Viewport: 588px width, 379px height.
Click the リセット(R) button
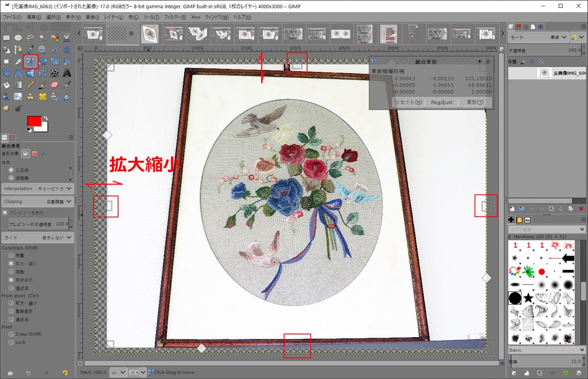point(408,102)
